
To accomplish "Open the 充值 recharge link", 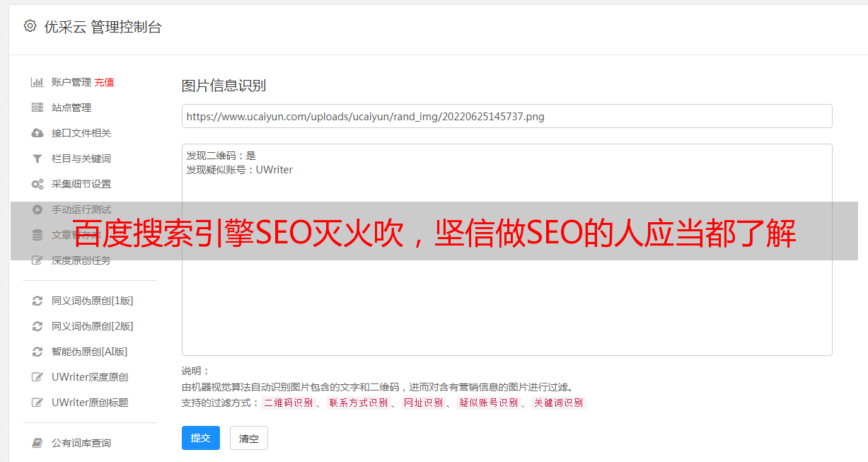I will click(x=104, y=82).
